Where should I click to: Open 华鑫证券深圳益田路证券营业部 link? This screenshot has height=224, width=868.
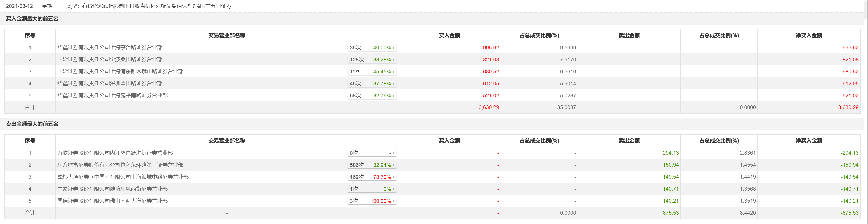[x=110, y=83]
